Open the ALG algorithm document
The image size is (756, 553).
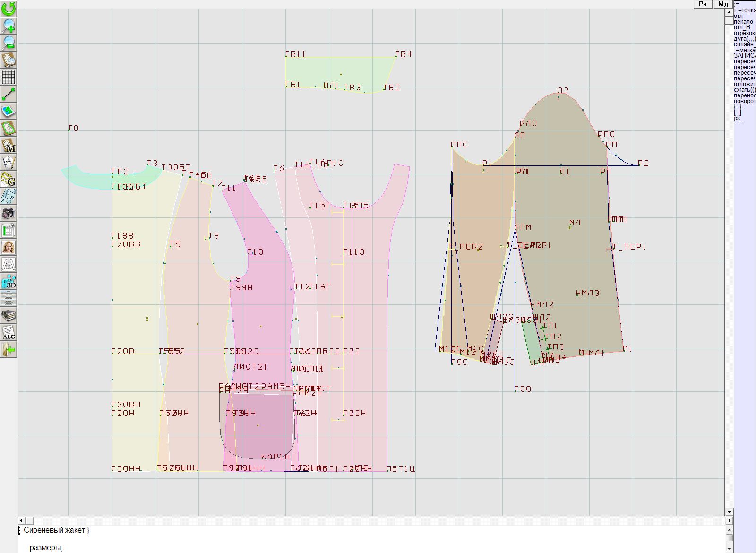tap(9, 333)
